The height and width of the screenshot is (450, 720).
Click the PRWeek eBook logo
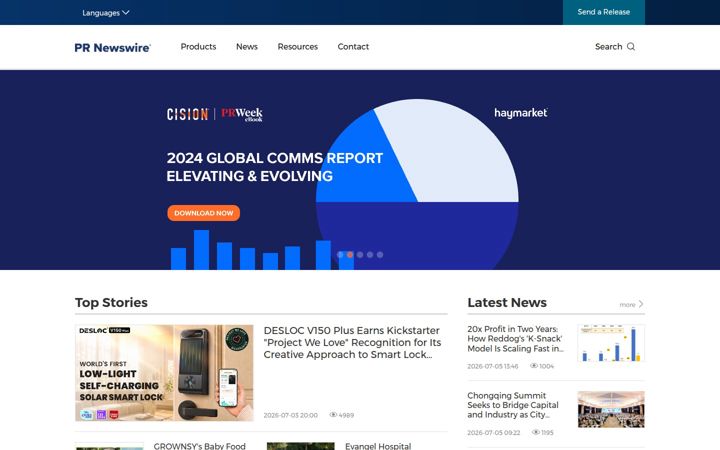[x=242, y=114]
